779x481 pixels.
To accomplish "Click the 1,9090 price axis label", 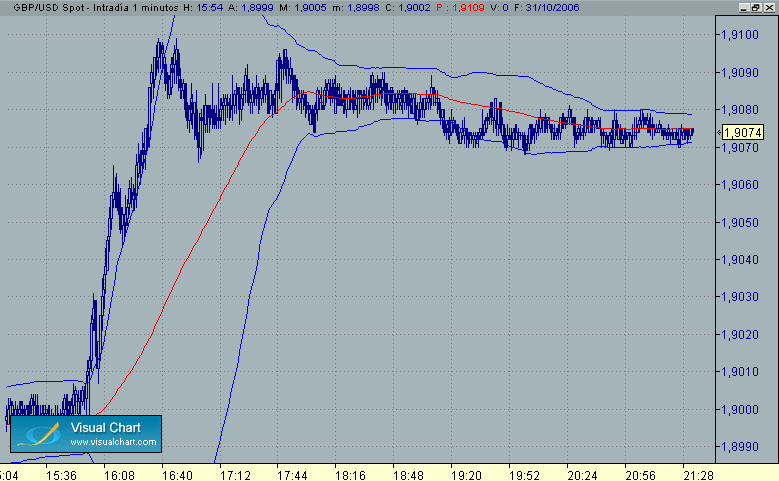I will point(740,73).
